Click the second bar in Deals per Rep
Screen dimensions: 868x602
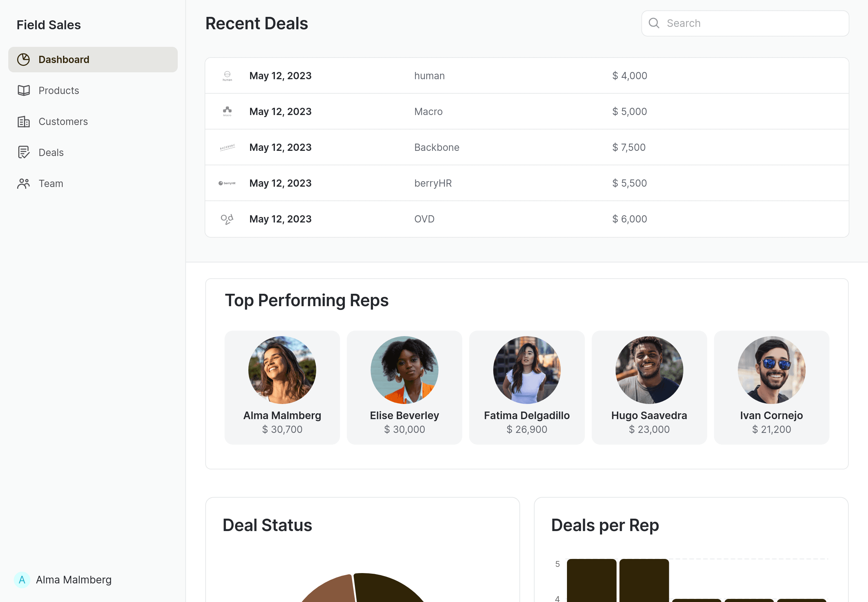click(644, 581)
